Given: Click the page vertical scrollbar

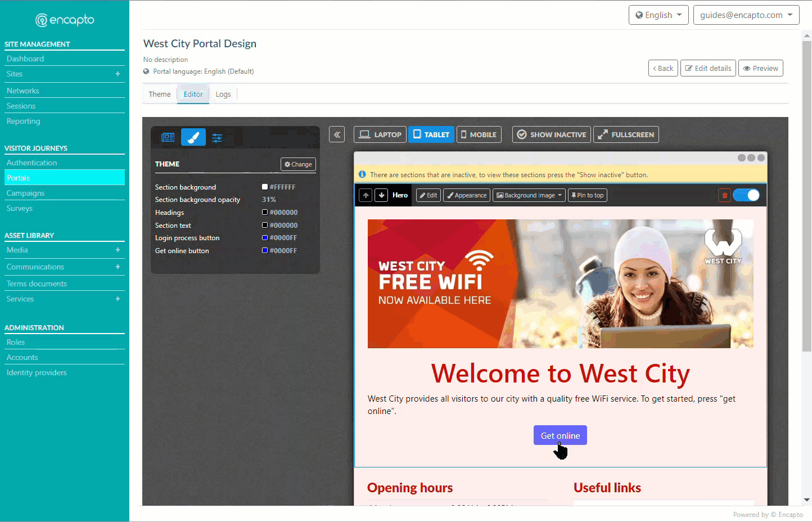Looking at the screenshot, I should point(807,196).
